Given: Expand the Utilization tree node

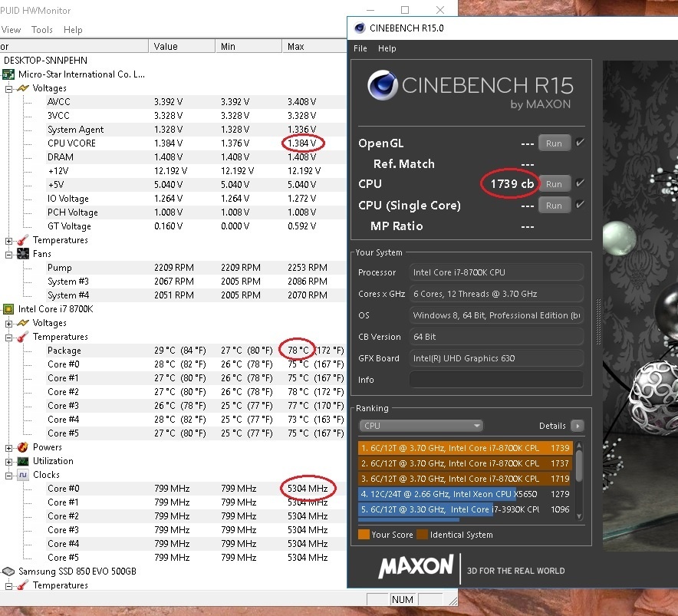Looking at the screenshot, I should 8,462.
